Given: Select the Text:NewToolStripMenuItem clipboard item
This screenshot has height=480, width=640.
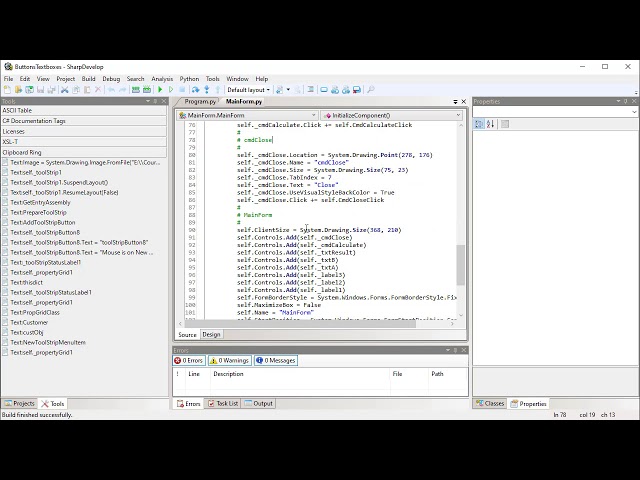Looking at the screenshot, I should click(48, 342).
